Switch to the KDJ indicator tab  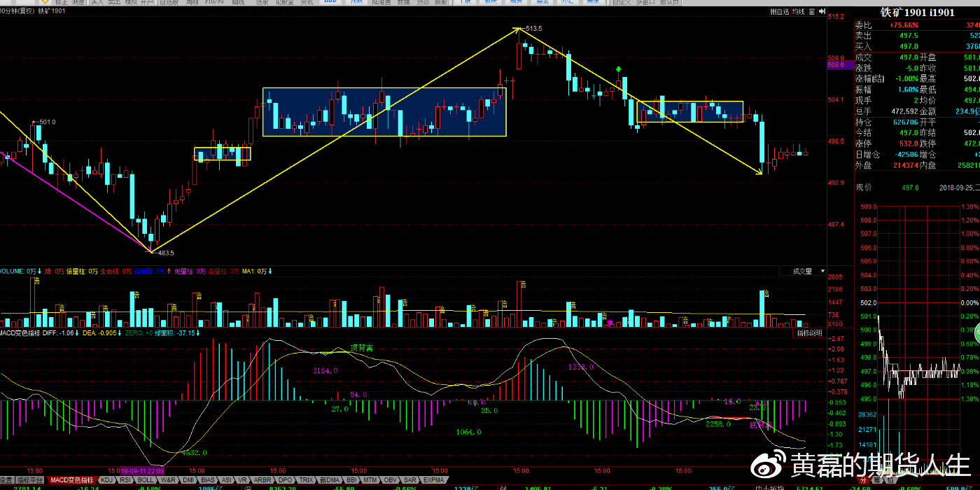(x=106, y=480)
